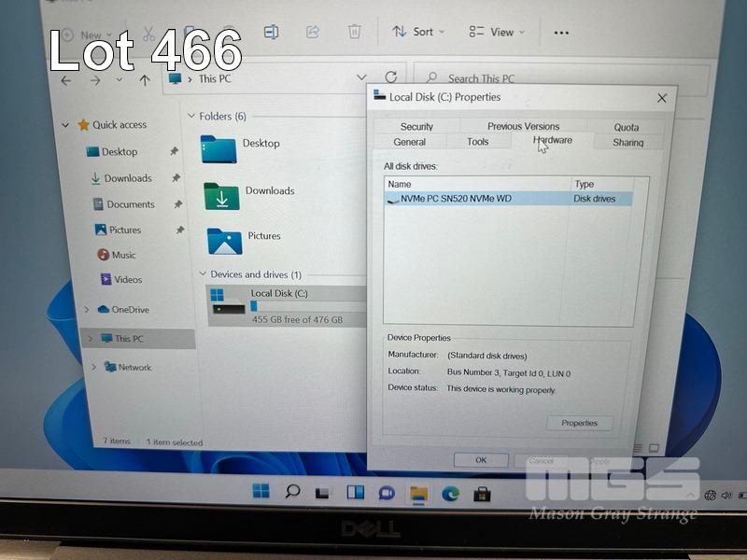Click the Properties button for the disk drive
Viewport: 747px width, 560px height.
[x=579, y=423]
